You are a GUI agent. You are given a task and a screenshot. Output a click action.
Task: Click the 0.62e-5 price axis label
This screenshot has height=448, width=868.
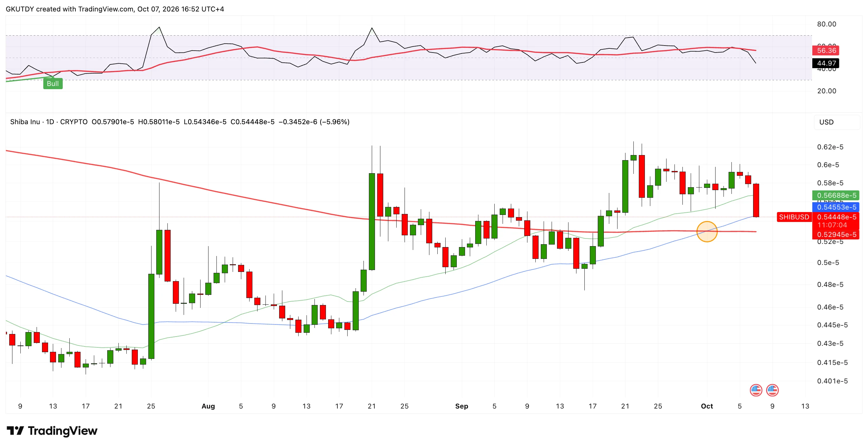click(830, 147)
